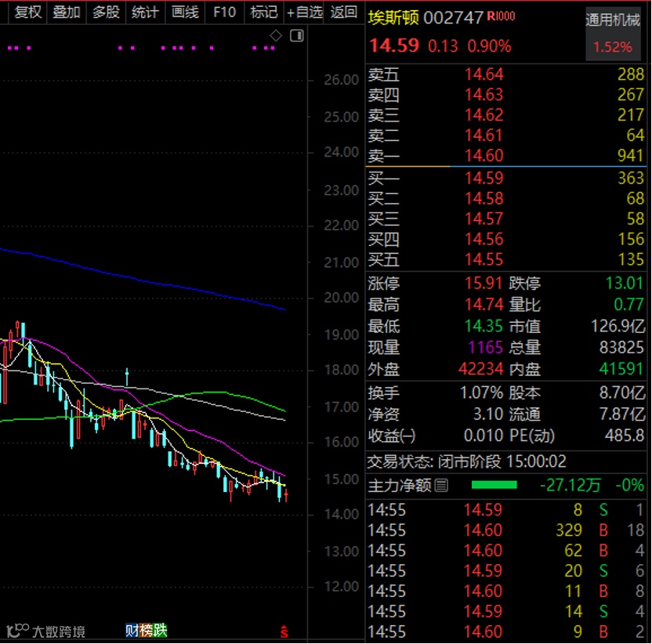The width and height of the screenshot is (652, 644).
Task: Click 总量 value 83825
Action: (621, 348)
